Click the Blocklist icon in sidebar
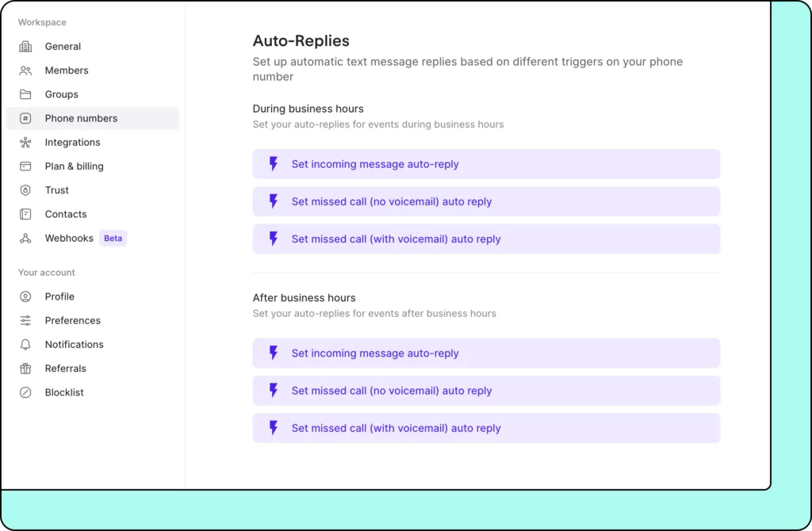 (x=26, y=392)
